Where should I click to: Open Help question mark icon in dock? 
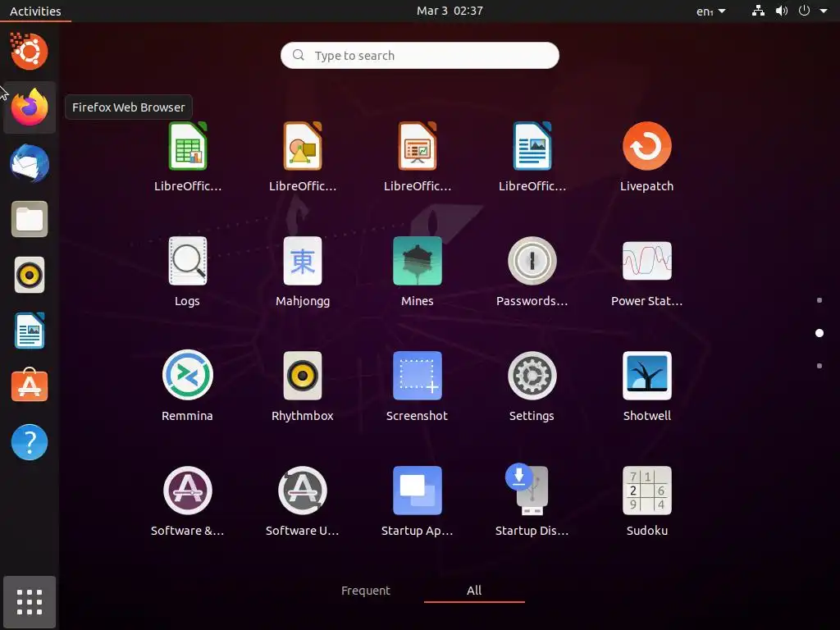coord(30,442)
